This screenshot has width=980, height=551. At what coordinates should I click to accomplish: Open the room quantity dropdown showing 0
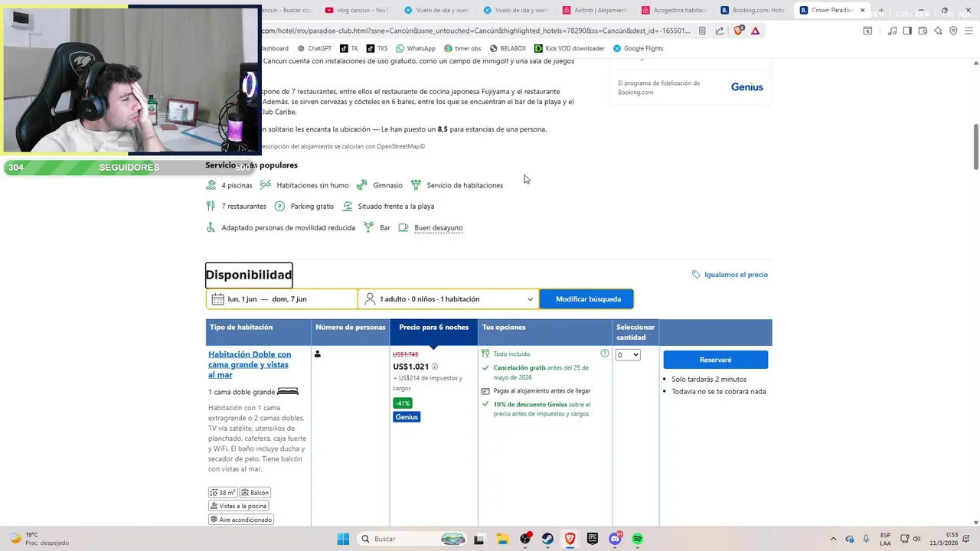tap(628, 355)
